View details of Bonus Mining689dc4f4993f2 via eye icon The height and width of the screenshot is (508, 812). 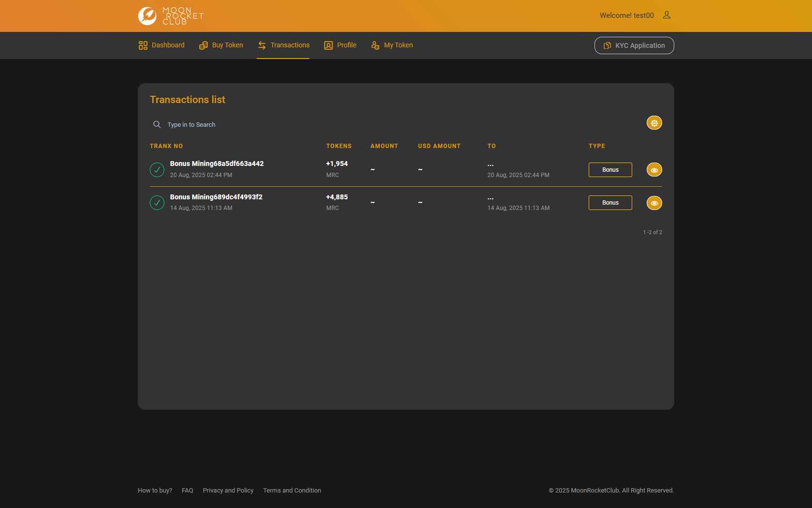[x=654, y=203]
